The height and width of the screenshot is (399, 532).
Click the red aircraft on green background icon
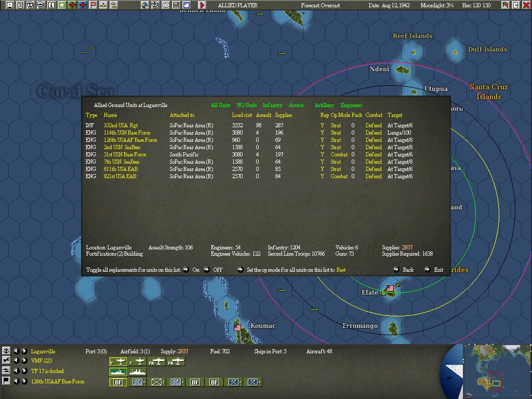click(x=72, y=5)
